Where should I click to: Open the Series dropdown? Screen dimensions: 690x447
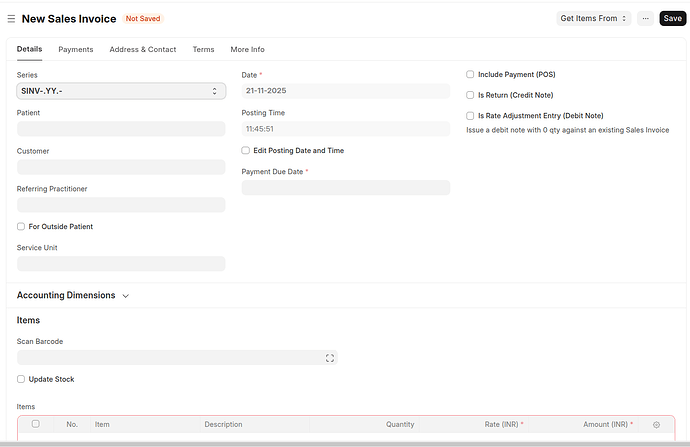click(121, 91)
